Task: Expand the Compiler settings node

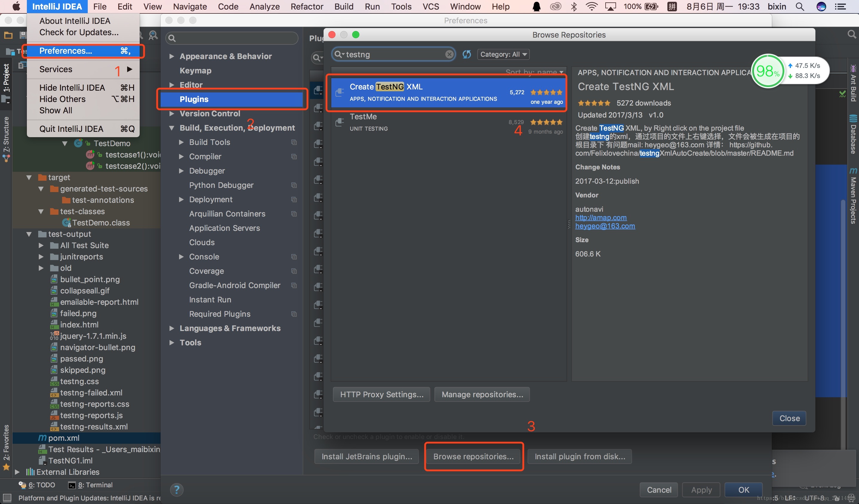Action: pyautogui.click(x=181, y=156)
